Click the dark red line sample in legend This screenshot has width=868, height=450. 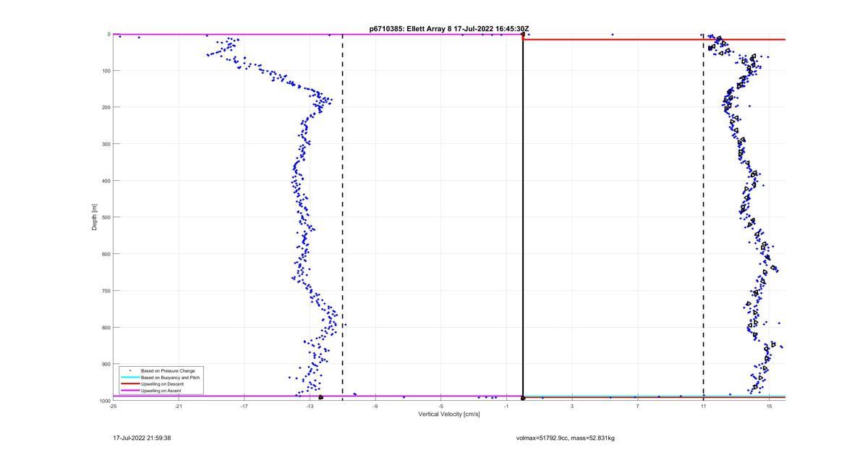130,384
